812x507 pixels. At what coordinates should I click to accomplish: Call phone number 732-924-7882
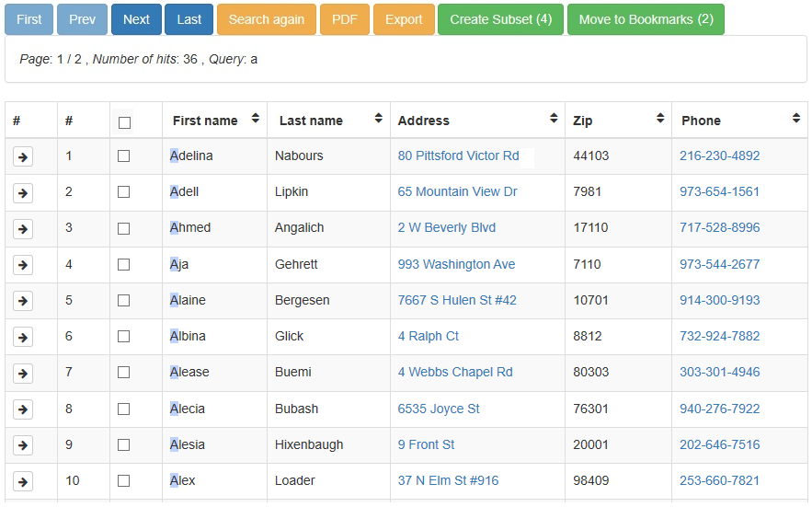point(720,336)
